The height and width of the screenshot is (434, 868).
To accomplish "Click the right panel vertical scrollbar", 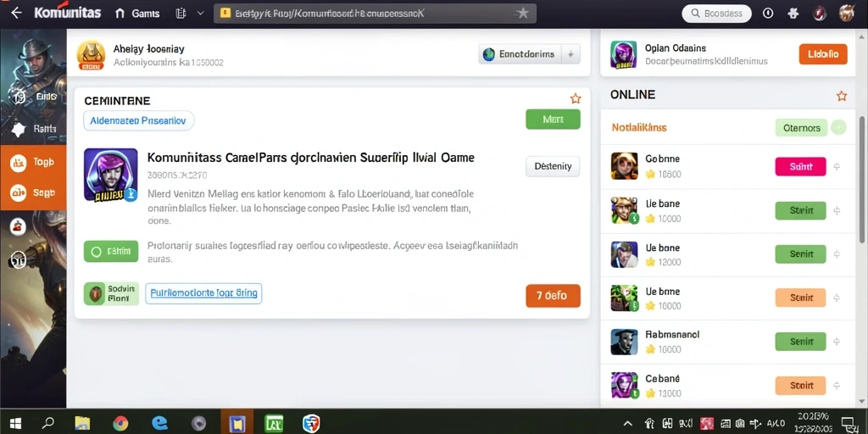I will point(862,179).
